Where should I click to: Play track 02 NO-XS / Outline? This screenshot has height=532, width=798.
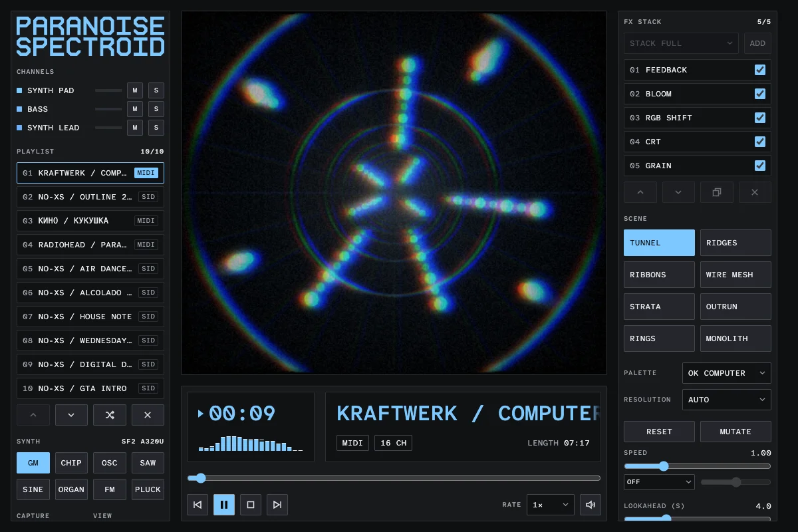tap(90, 197)
